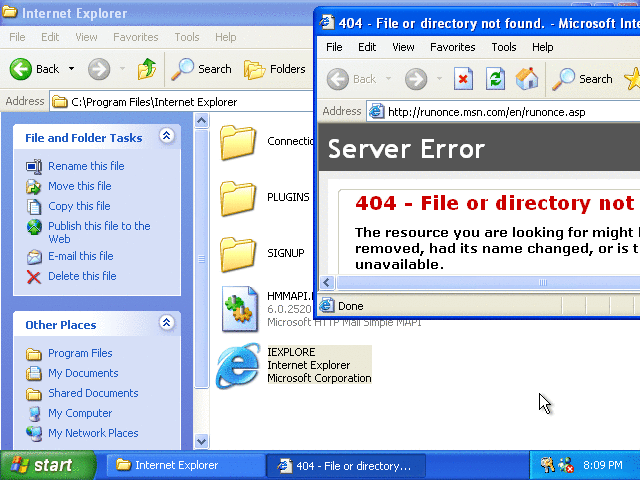
Task: Open Shared Documents from Other Places
Action: pyautogui.click(x=93, y=393)
